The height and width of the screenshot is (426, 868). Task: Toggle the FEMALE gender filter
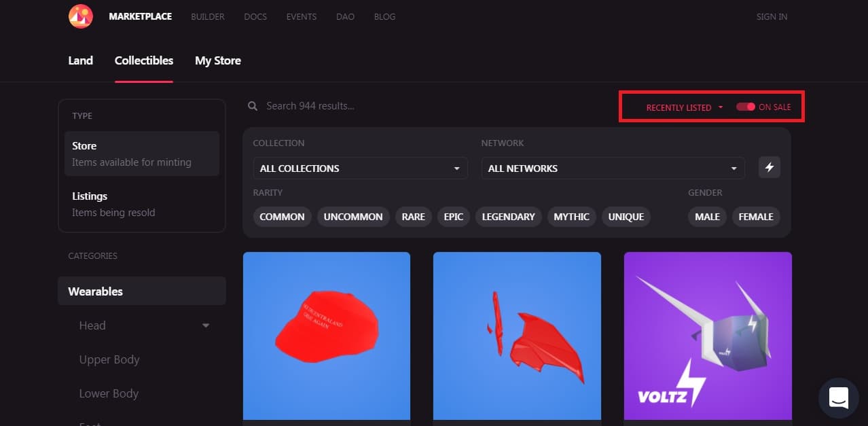pos(756,217)
